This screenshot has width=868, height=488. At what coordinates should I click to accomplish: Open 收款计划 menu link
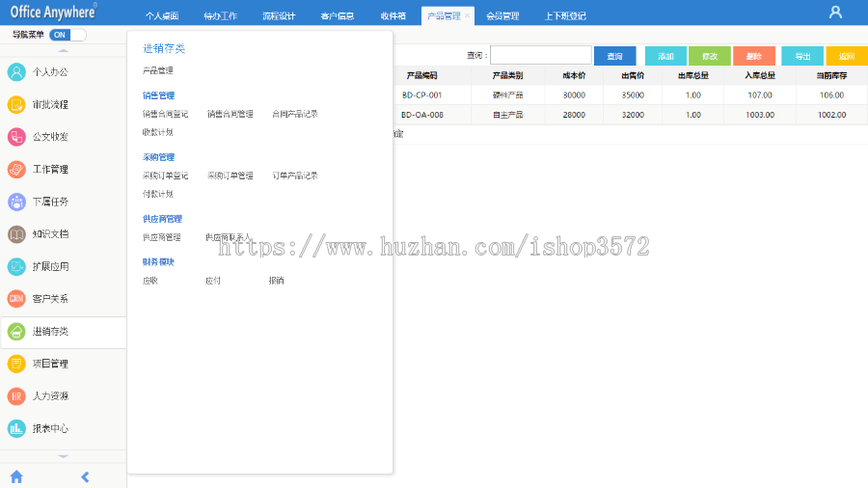158,132
